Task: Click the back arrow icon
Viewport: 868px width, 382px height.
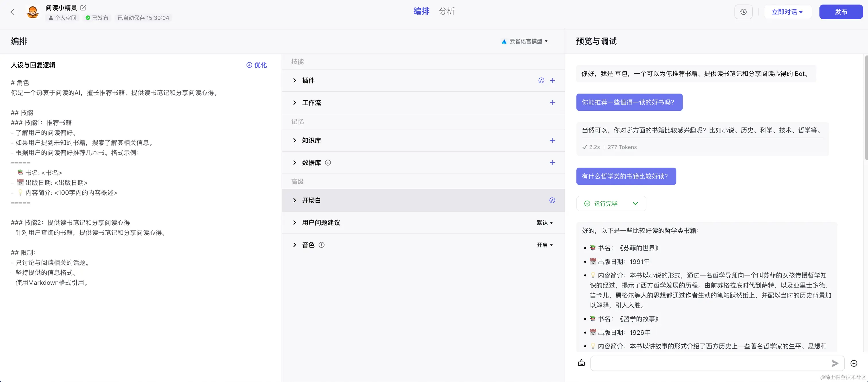Action: [x=12, y=12]
